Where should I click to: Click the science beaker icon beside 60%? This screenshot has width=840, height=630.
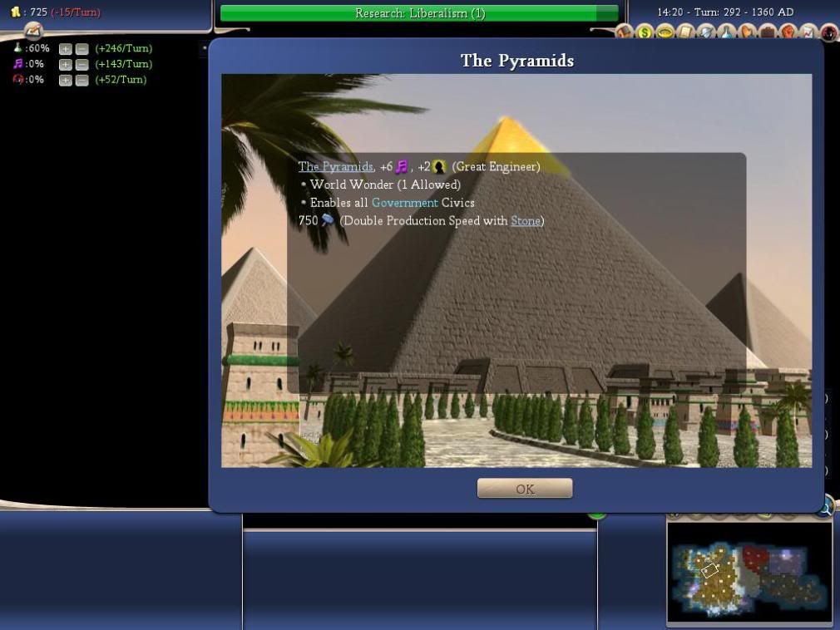[17, 47]
